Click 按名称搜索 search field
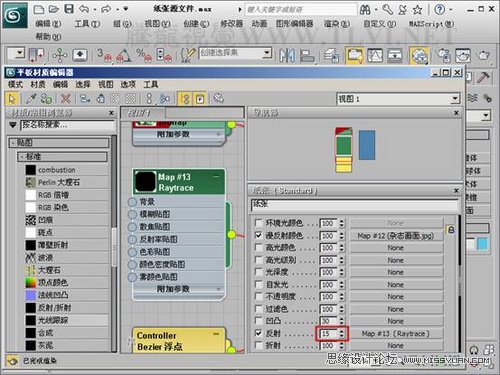The height and width of the screenshot is (375, 500). pyautogui.click(x=67, y=125)
